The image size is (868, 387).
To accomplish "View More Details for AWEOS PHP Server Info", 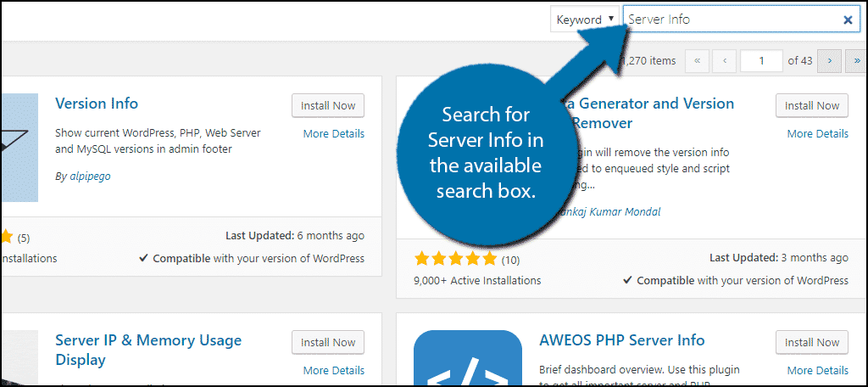I will click(818, 370).
